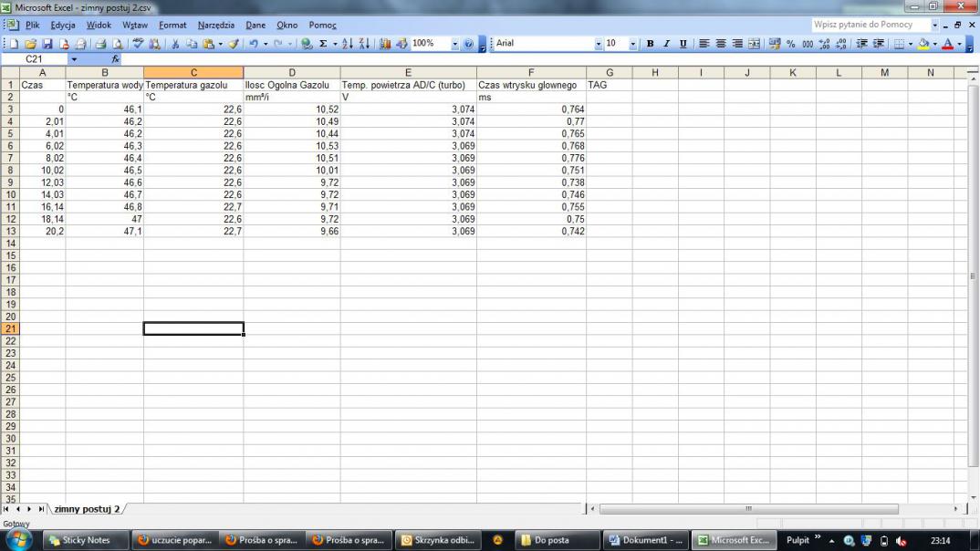Screen dimensions: 980x551
Task: Switch to 'uczucie popar...' Firefox taskbar button
Action: [x=175, y=540]
